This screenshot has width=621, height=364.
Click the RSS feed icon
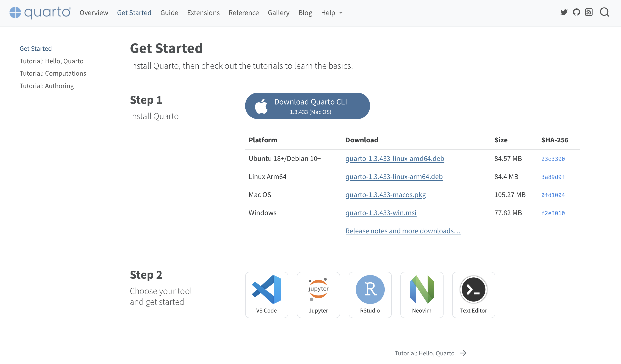(x=588, y=12)
